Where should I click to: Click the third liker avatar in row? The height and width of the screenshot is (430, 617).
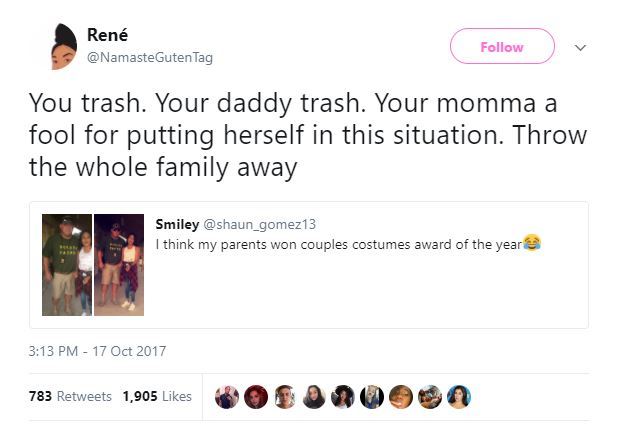pyautogui.click(x=285, y=397)
